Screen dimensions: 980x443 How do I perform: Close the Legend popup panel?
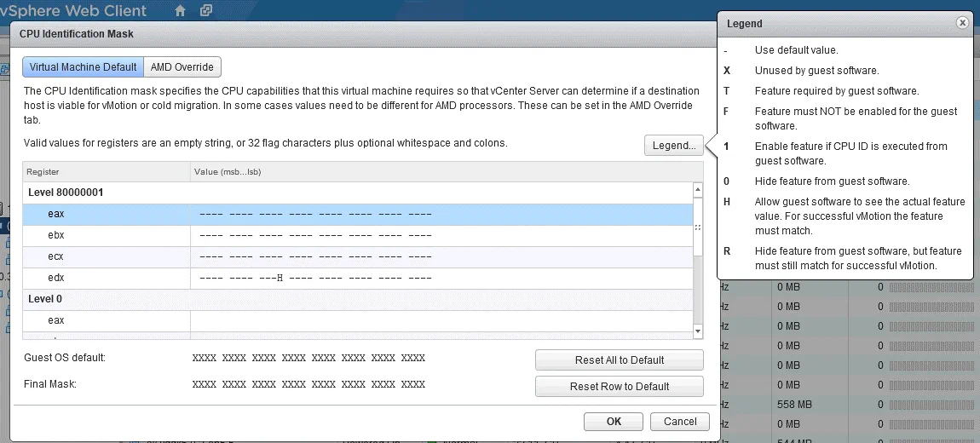click(962, 23)
